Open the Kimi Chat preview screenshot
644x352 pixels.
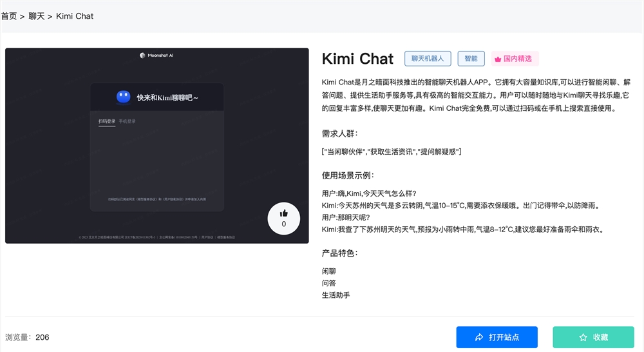(x=157, y=146)
